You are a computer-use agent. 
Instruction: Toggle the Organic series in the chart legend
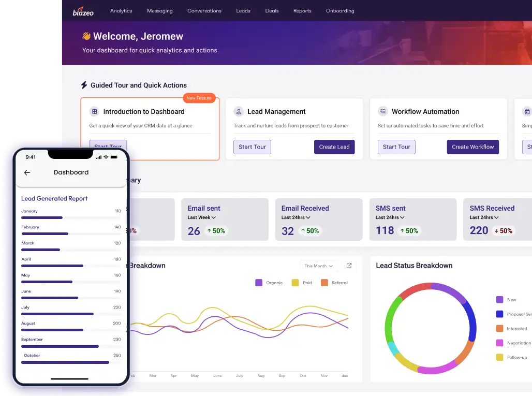pos(269,283)
